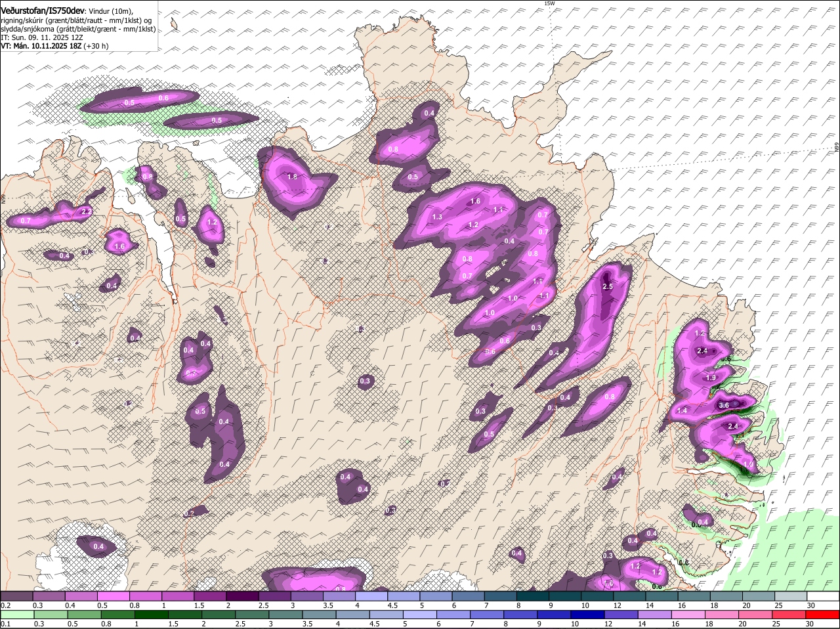Pick the lower legend swatch labeled 3.5
The height and width of the screenshot is (629, 840).
(x=321, y=615)
